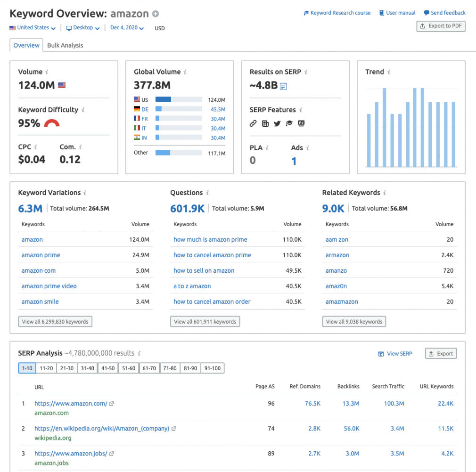View all 601,911 keywords
This screenshot has width=476, height=472.
205,322
